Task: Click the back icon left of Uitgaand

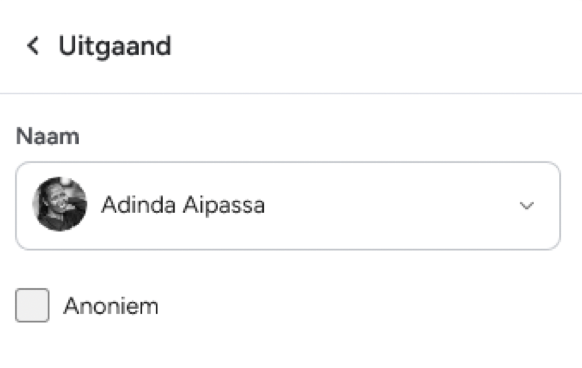Action: pyautogui.click(x=33, y=46)
